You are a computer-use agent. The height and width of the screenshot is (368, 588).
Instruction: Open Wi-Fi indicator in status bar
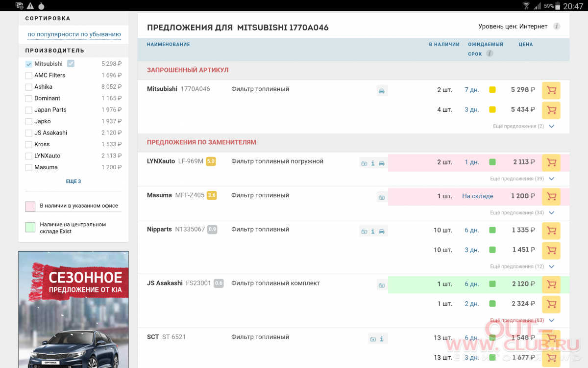coord(526,6)
